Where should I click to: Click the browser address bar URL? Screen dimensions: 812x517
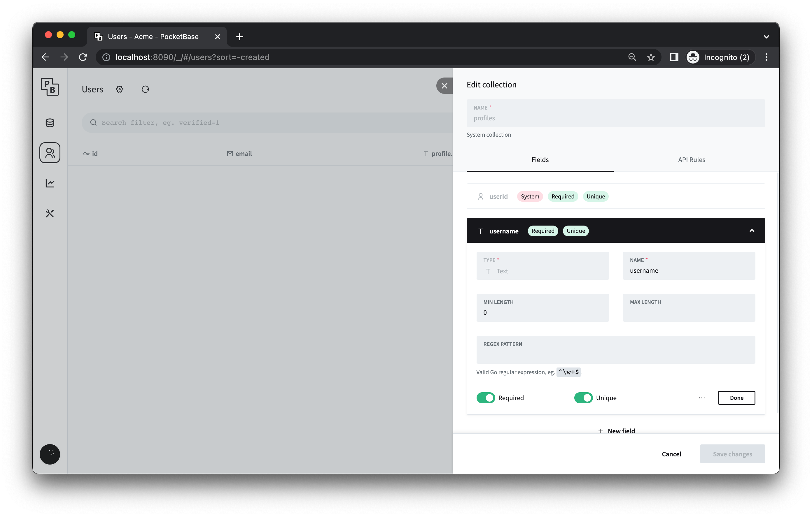pyautogui.click(x=192, y=57)
